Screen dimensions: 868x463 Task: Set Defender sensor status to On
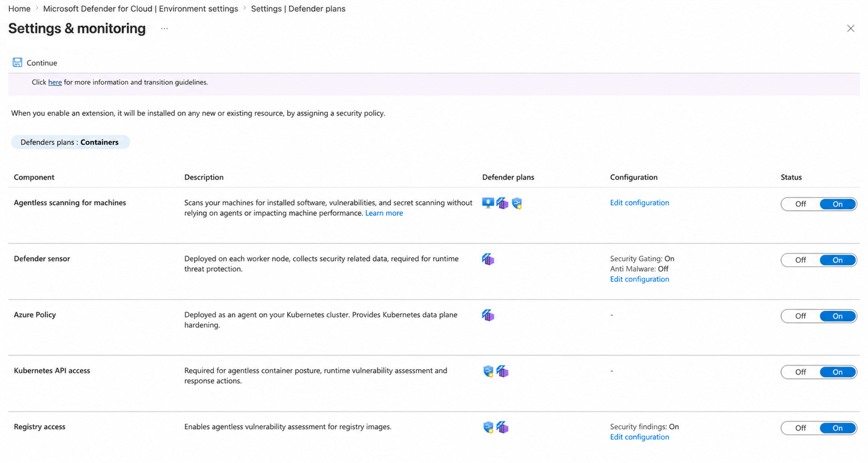(837, 260)
